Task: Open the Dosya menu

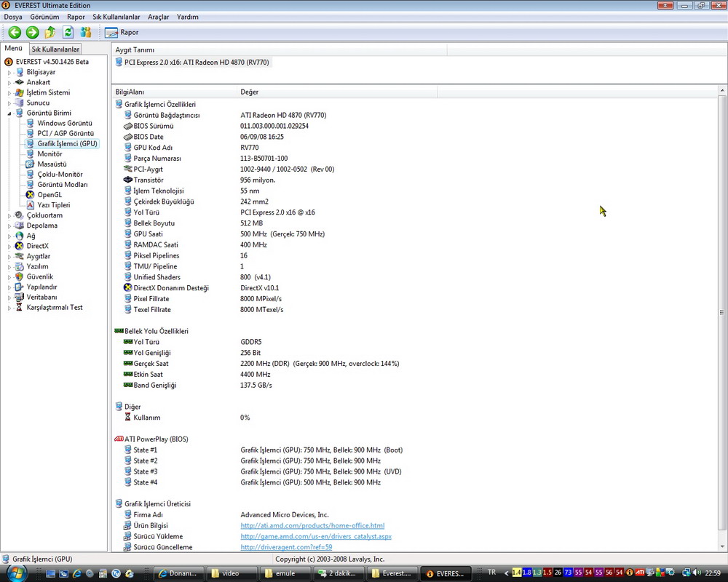Action: tap(13, 17)
